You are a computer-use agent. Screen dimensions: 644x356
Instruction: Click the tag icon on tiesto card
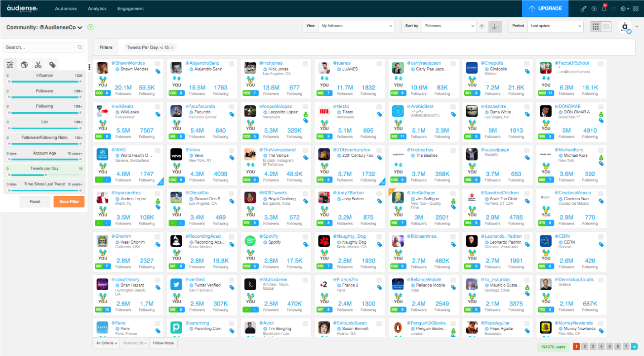[x=379, y=114]
